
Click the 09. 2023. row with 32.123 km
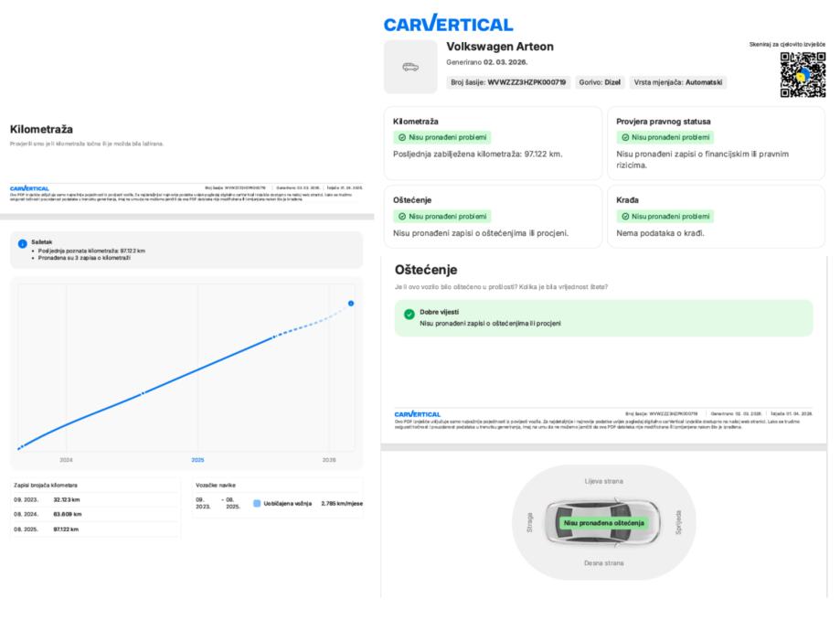coord(95,500)
